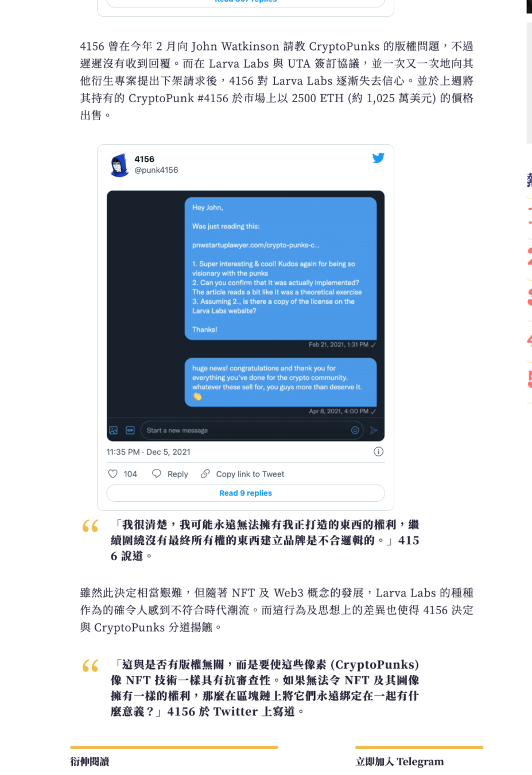Click Read 9 replies button
The height and width of the screenshot is (775, 532).
[246, 493]
